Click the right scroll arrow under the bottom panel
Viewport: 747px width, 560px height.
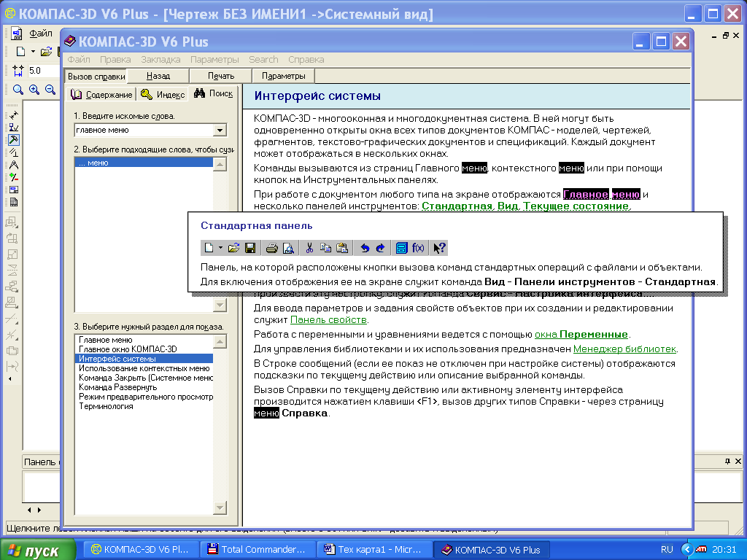(x=39, y=510)
